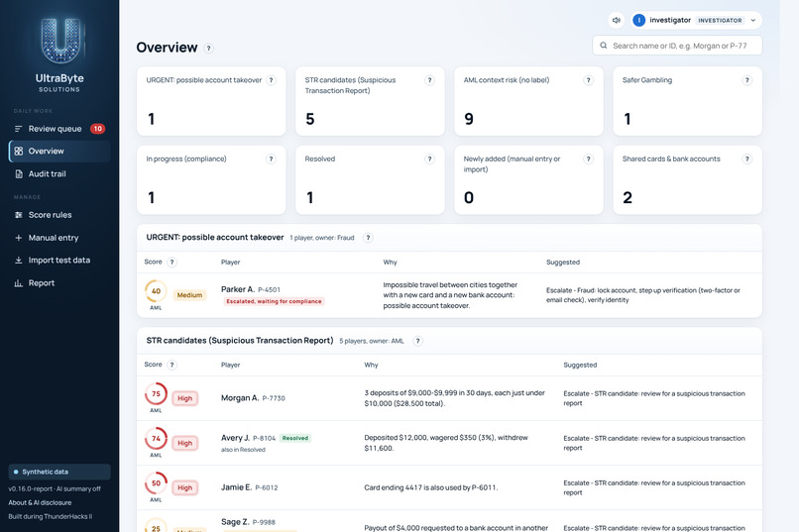Open help on Newly added card
The width and height of the screenshot is (799, 532).
coord(588,159)
